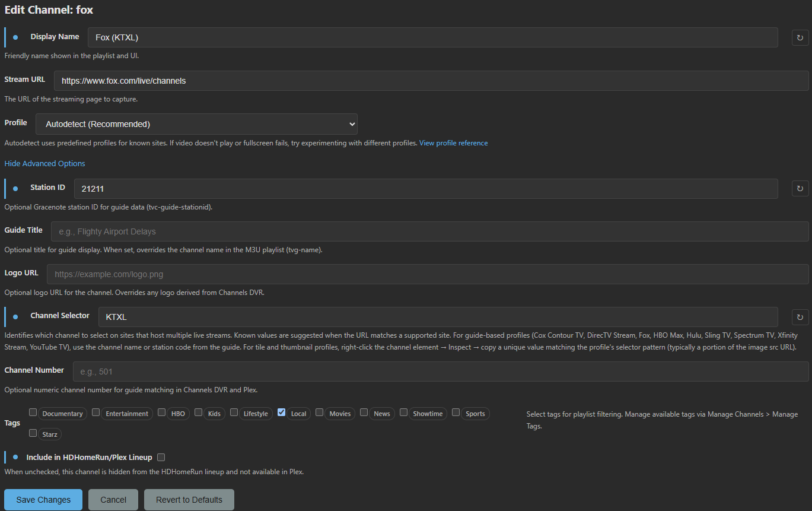Focus the Logo URL input field
The width and height of the screenshot is (812, 511).
pyautogui.click(x=428, y=274)
